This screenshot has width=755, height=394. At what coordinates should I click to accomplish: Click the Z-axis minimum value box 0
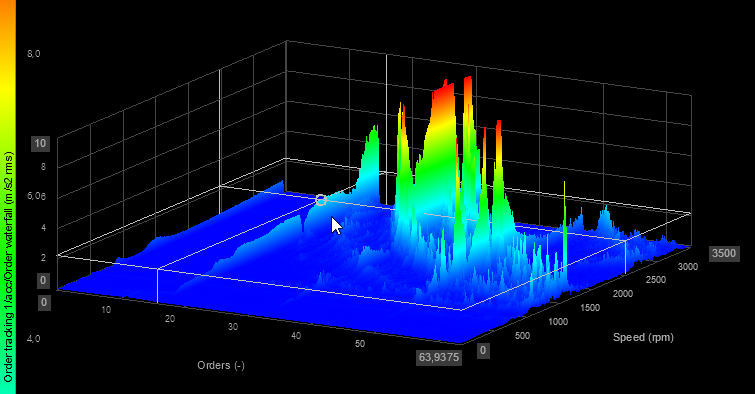coord(43,280)
